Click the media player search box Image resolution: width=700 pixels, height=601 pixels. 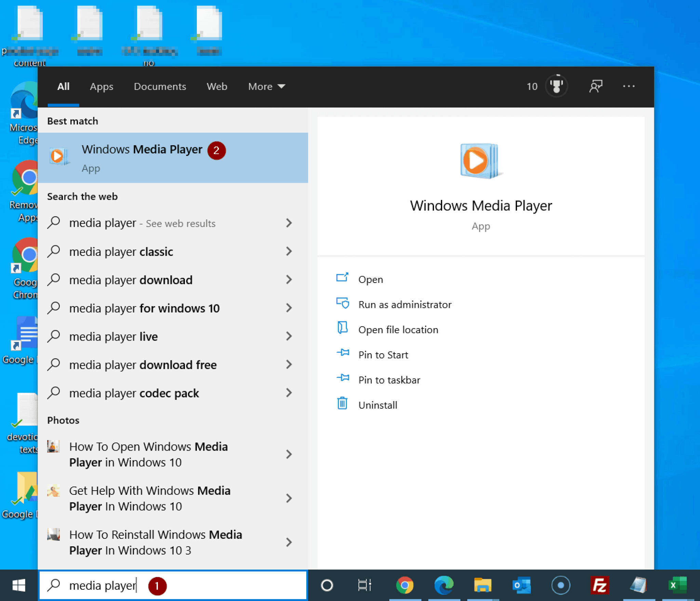click(x=103, y=585)
